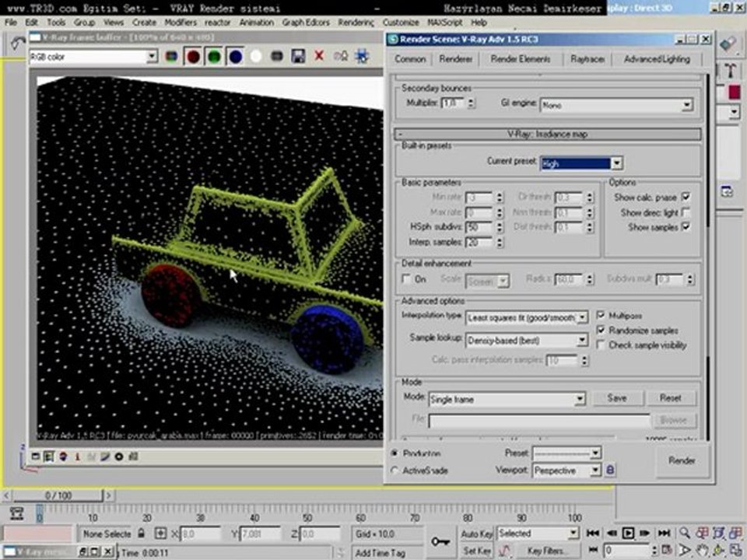The image size is (747, 560).
Task: Select the Zoom magnifier viewport tool
Action: coord(685,533)
